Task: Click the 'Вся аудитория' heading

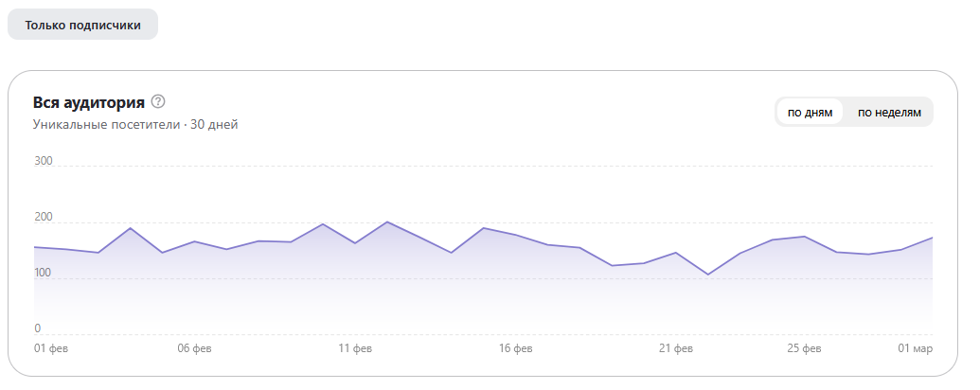Action: click(x=89, y=102)
